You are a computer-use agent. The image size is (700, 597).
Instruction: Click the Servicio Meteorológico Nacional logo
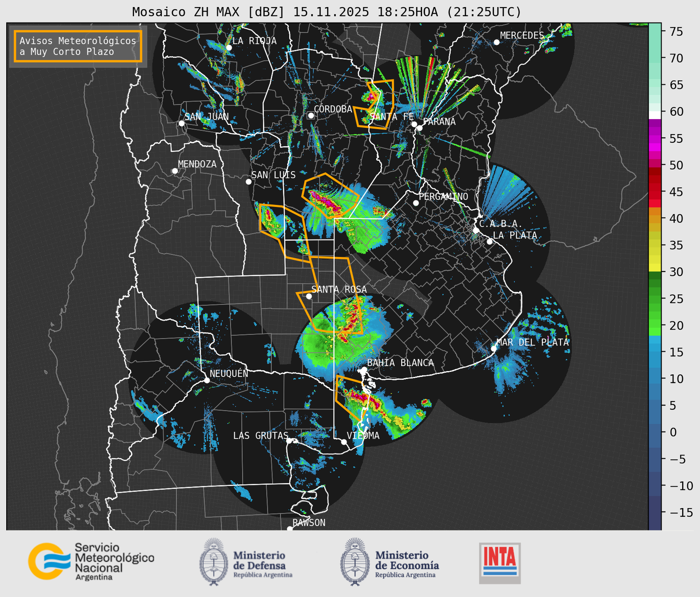[x=91, y=562]
